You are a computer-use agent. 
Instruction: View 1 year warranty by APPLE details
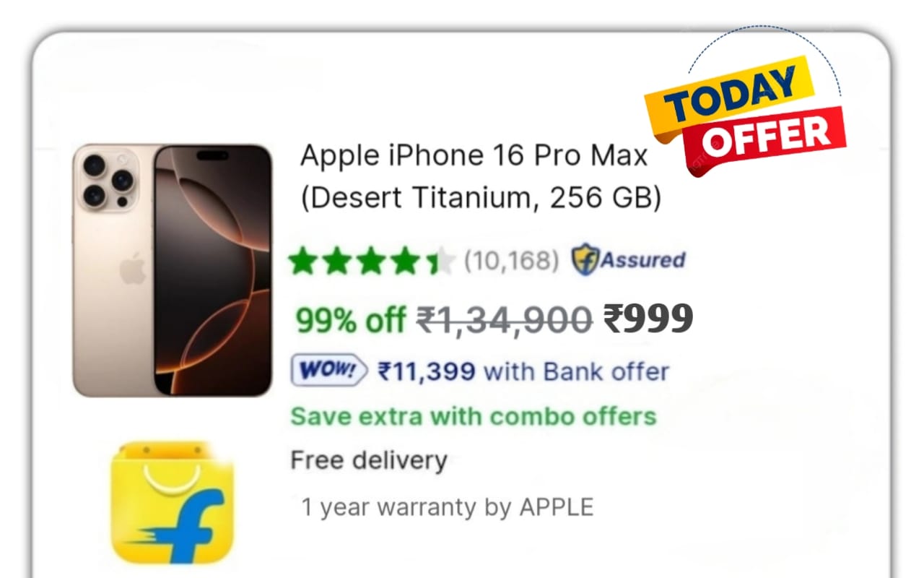[x=447, y=507]
